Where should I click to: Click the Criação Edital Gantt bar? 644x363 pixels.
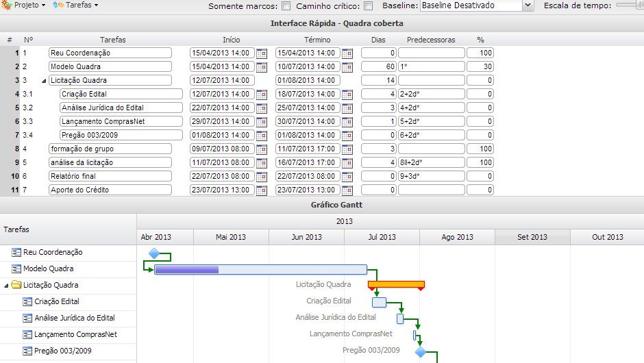tap(379, 302)
